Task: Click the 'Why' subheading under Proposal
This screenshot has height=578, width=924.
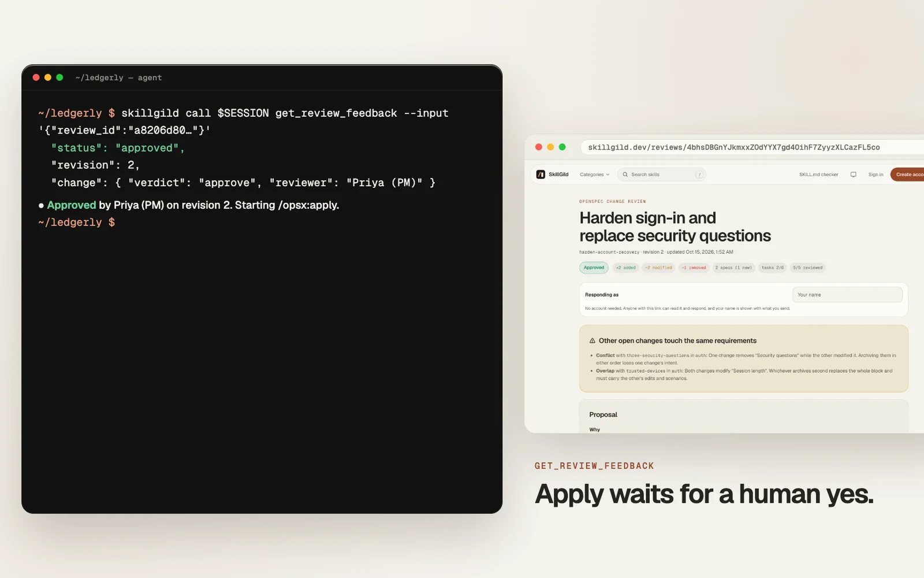Action: pyautogui.click(x=594, y=429)
